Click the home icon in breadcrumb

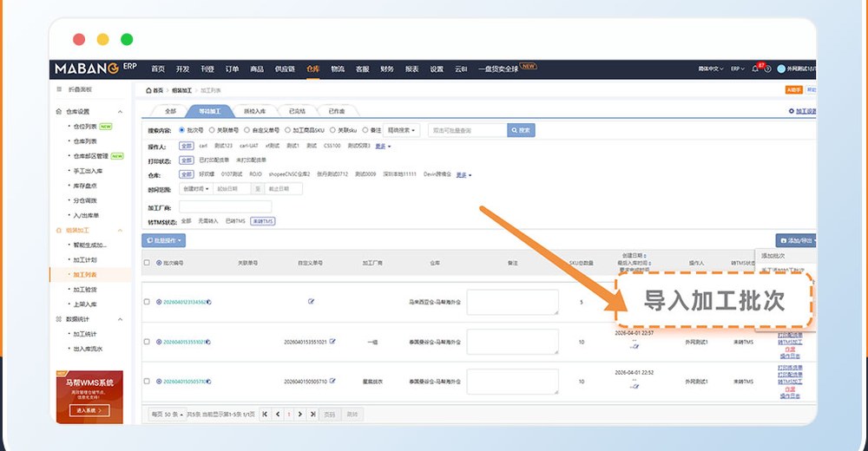pyautogui.click(x=148, y=90)
